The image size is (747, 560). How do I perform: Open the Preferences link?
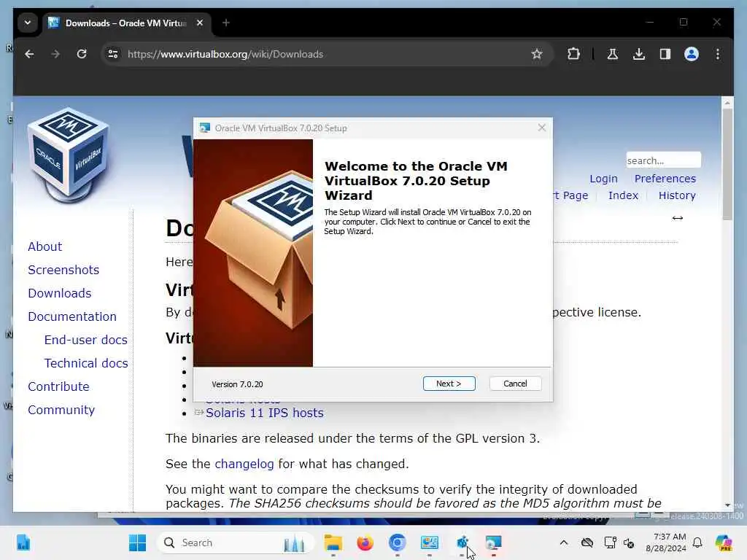click(x=665, y=179)
